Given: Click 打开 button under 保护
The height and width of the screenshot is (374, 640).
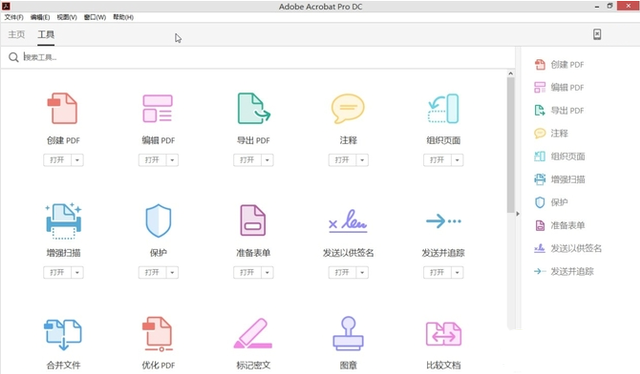Looking at the screenshot, I should pyautogui.click(x=152, y=272).
